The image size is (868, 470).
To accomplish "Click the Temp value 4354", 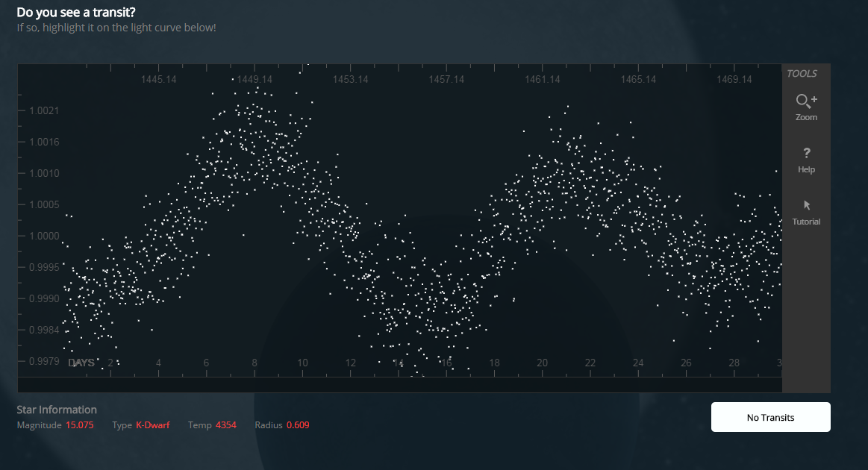I will [225, 425].
